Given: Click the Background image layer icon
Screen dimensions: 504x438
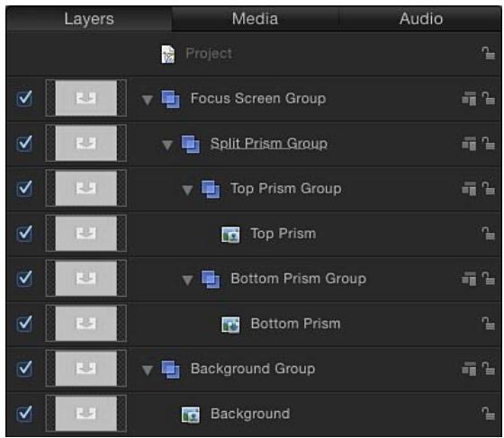Looking at the screenshot, I should 191,415.
